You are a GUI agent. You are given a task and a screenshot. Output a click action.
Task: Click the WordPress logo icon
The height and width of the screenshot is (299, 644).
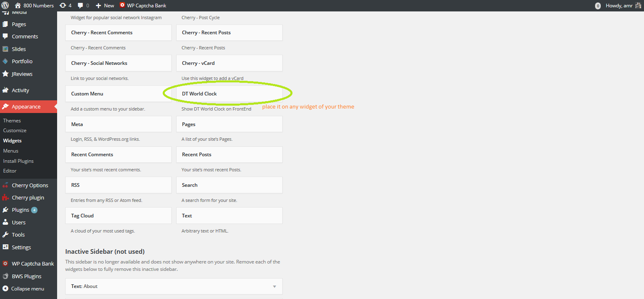(x=5, y=5)
